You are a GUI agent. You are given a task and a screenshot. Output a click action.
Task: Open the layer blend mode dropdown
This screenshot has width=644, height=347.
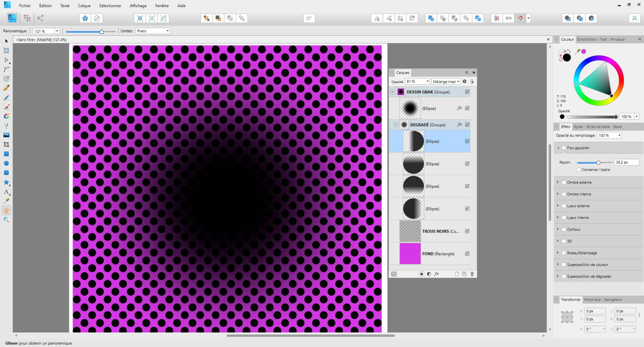(x=446, y=81)
